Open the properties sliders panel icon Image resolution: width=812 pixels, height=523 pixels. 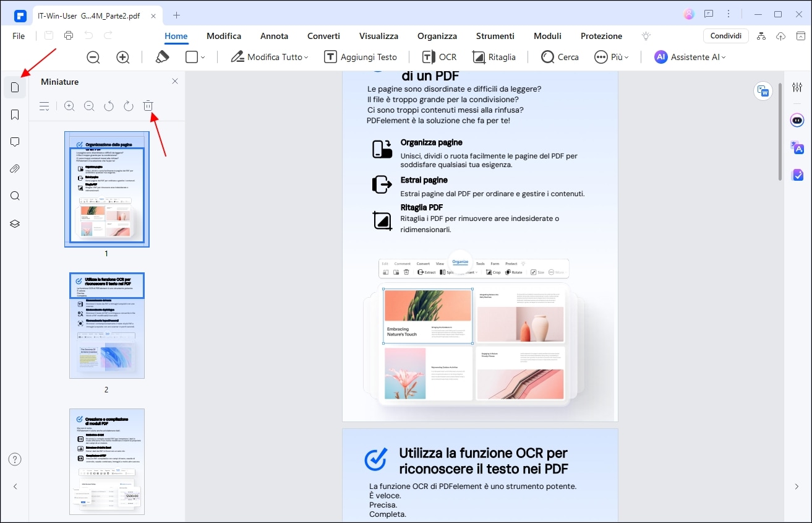point(797,87)
